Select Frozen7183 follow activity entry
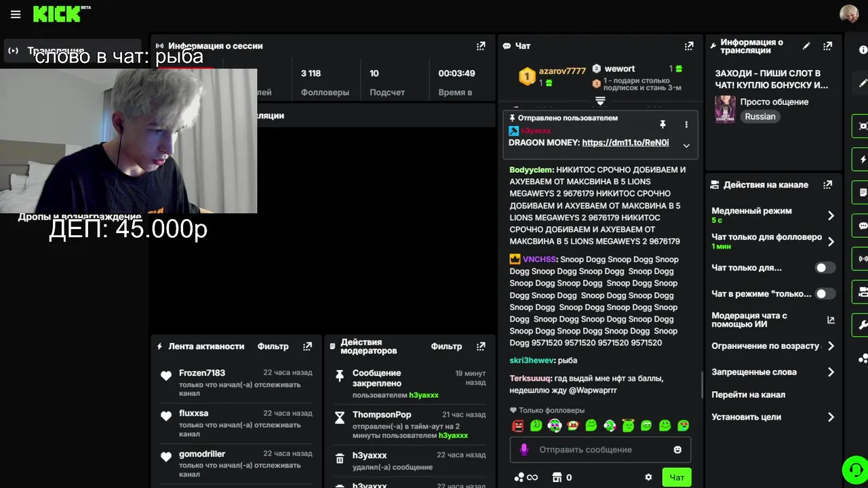This screenshot has height=488, width=868. pyautogui.click(x=236, y=383)
